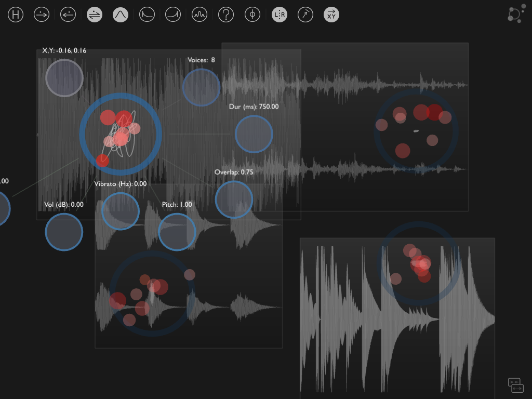This screenshot has width=532, height=399.
Task: Select the bright blue grain cloud with white trail
Action: pos(121,134)
